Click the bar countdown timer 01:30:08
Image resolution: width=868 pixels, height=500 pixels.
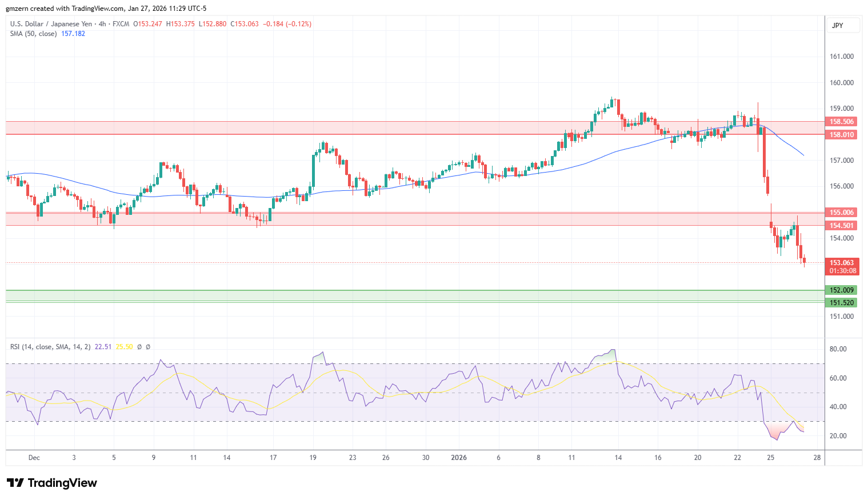click(x=842, y=271)
